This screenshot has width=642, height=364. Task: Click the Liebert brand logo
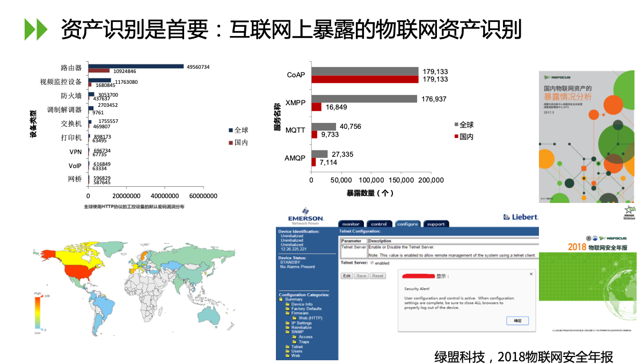point(520,217)
